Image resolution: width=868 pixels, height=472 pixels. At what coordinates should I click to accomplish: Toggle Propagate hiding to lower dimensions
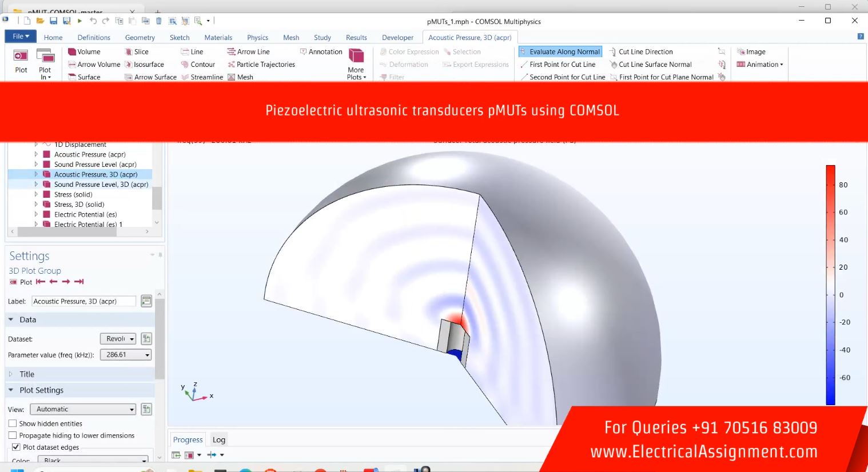[x=13, y=435]
